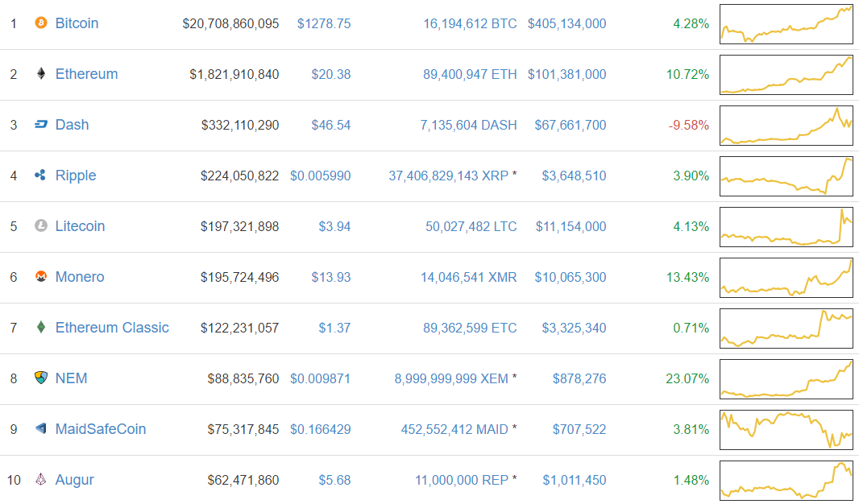The height and width of the screenshot is (504, 859).
Task: Click the NEM shield logo icon
Action: [41, 378]
